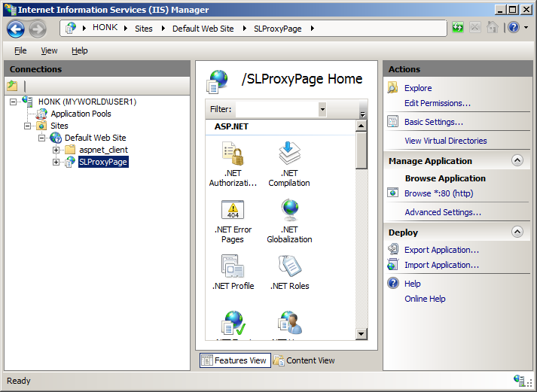Select Default Web Site in the tree
Image resolution: width=537 pixels, height=392 pixels.
pos(95,138)
